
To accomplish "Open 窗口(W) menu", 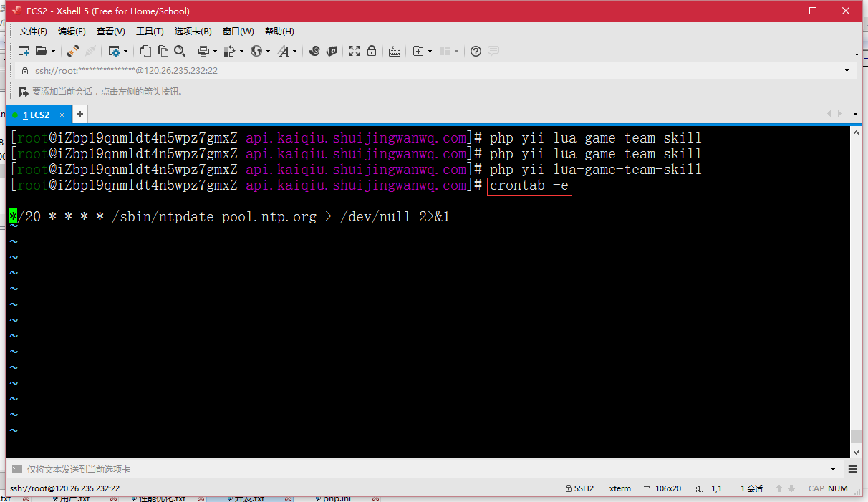I will 238,32.
